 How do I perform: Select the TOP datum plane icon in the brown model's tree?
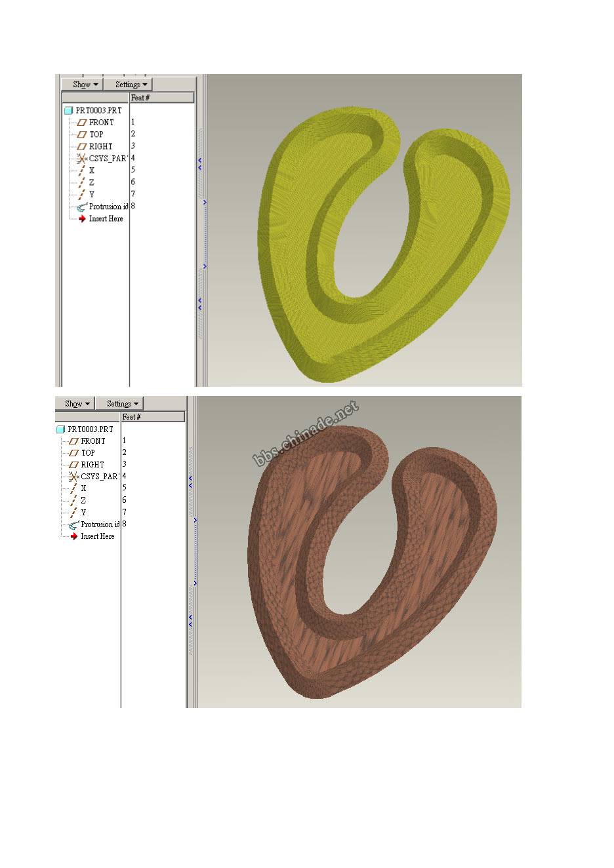74,453
